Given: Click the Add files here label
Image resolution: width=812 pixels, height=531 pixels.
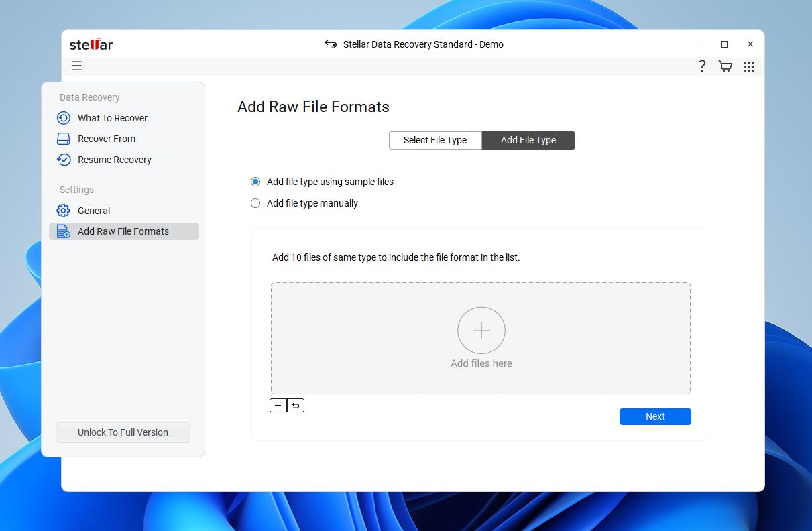Looking at the screenshot, I should pyautogui.click(x=481, y=363).
